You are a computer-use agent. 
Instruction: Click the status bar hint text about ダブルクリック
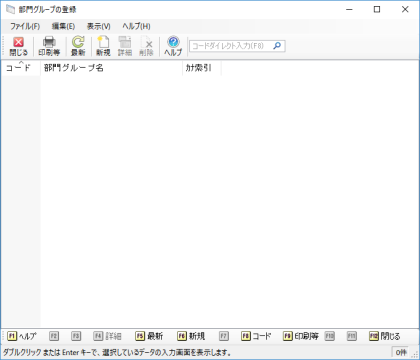click(x=117, y=352)
